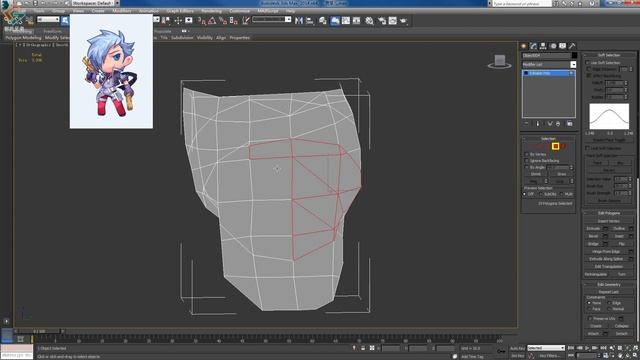The width and height of the screenshot is (640, 360).
Task: Click Maximize Viewport Toggle icon
Action: coord(636,356)
